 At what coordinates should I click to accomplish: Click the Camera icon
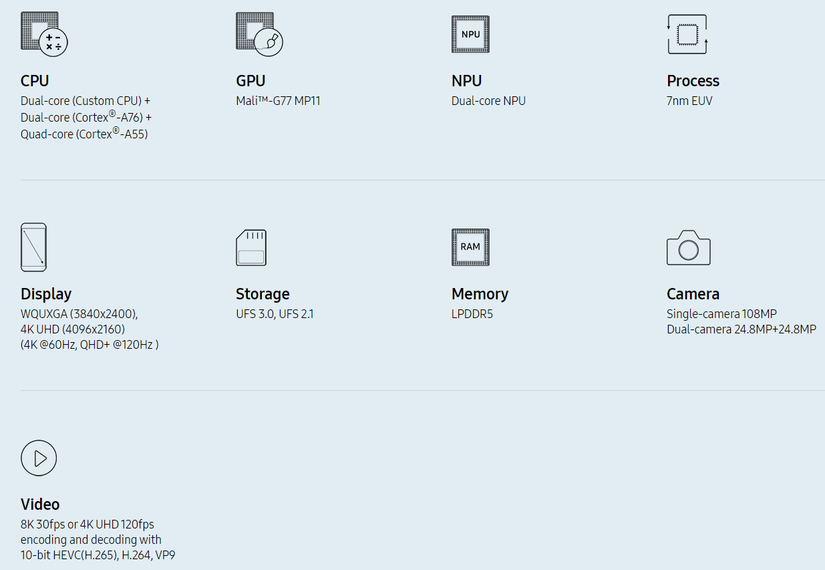(688, 247)
